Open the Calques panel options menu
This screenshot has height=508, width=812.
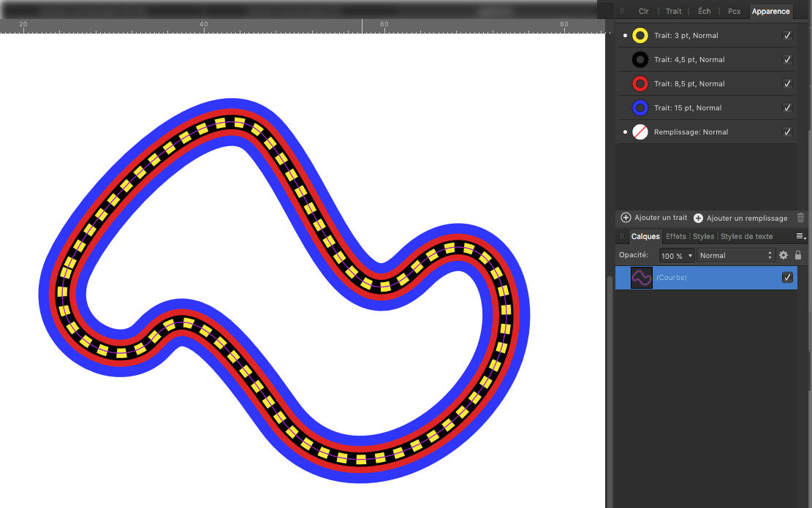tap(800, 236)
